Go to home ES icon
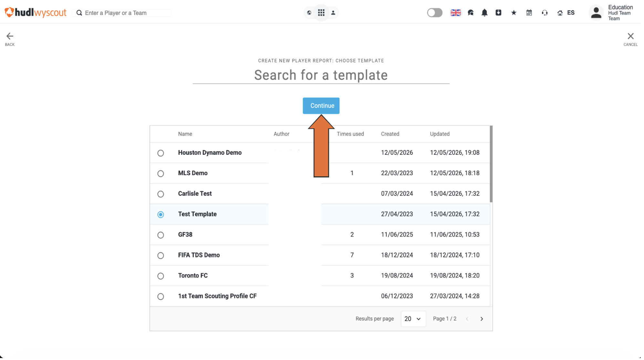This screenshot has height=360, width=644. (566, 13)
